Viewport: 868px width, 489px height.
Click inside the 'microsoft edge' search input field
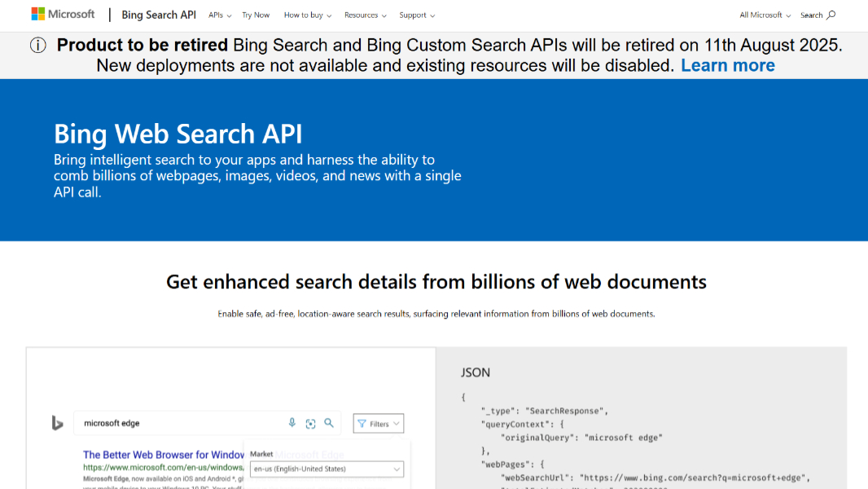pos(163,423)
